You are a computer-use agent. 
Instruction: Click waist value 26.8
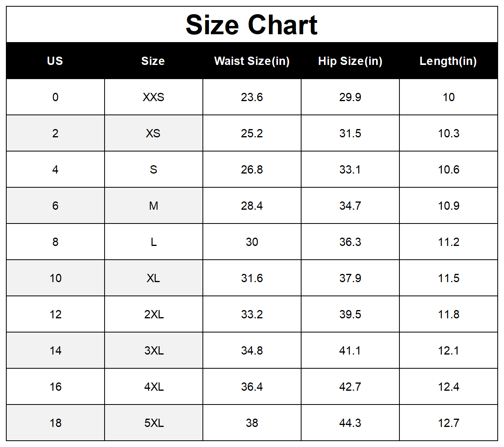point(252,170)
